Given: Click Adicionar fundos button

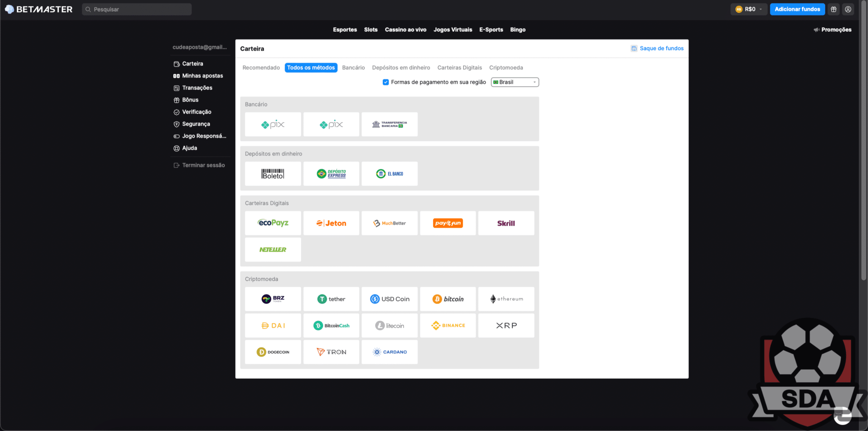Looking at the screenshot, I should point(797,9).
